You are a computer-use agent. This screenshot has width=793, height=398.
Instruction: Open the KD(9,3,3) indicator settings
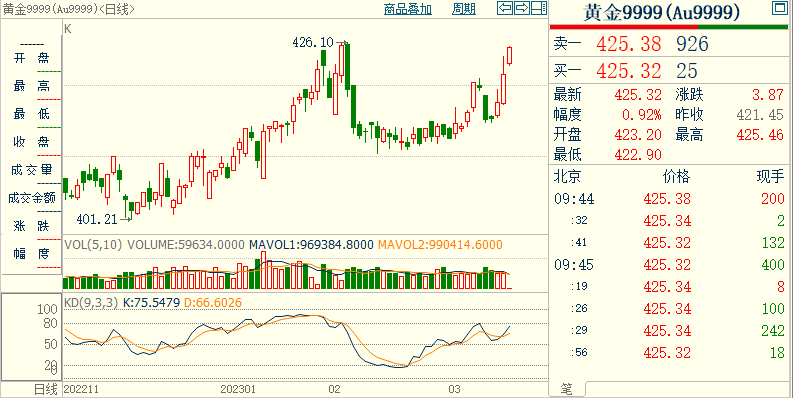point(91,303)
